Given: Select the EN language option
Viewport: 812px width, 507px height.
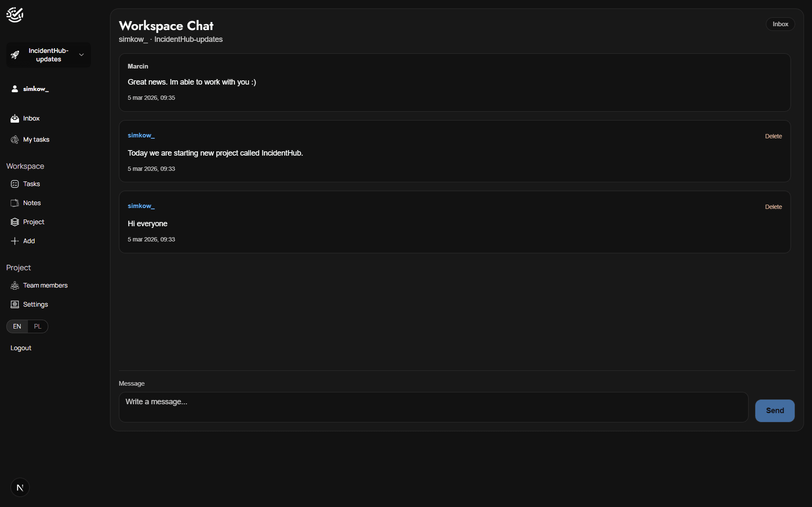Looking at the screenshot, I should pos(17,326).
